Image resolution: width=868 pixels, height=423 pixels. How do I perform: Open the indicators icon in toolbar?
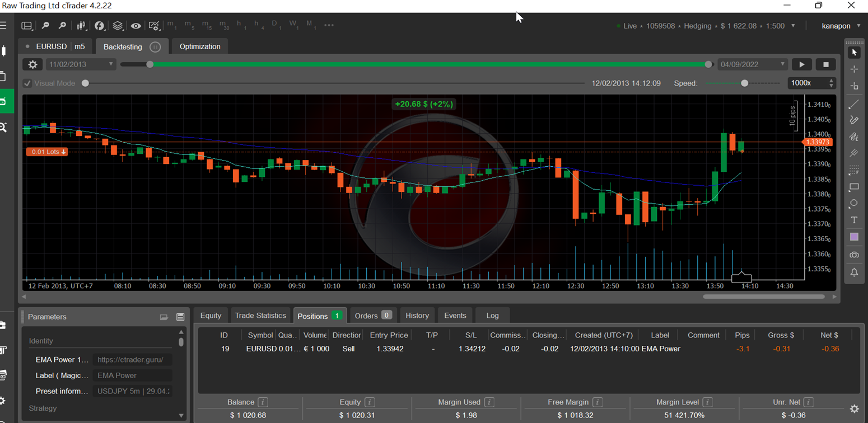(x=100, y=26)
